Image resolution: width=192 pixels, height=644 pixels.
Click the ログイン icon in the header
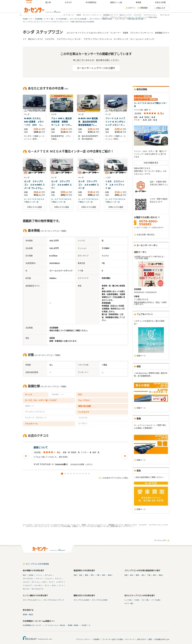click(x=127, y=8)
